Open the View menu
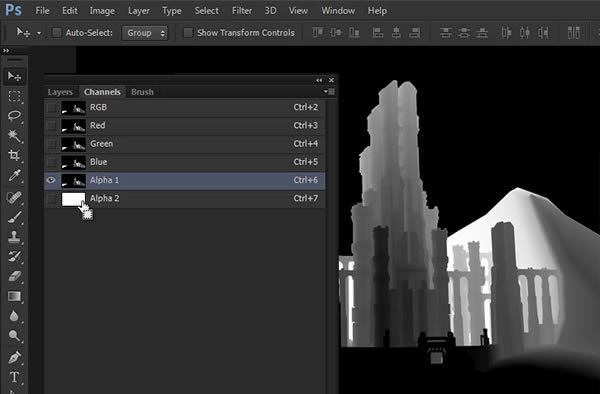 [298, 11]
